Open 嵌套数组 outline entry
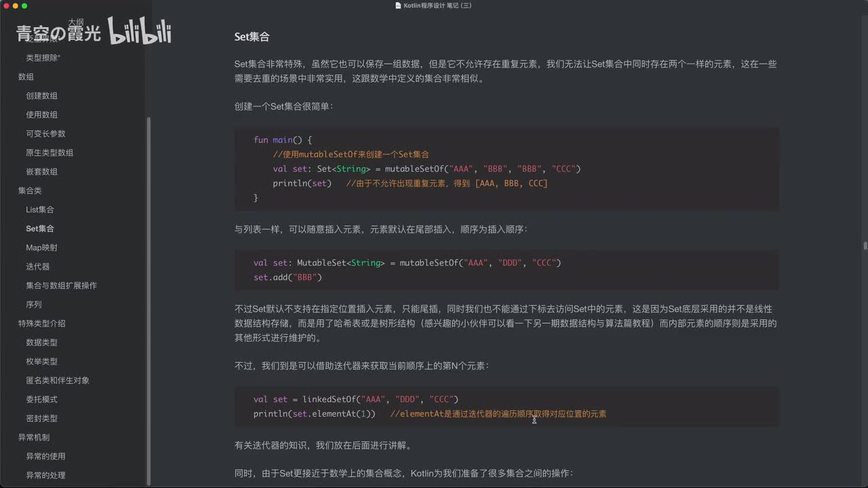The width and height of the screenshot is (868, 488). click(41, 171)
